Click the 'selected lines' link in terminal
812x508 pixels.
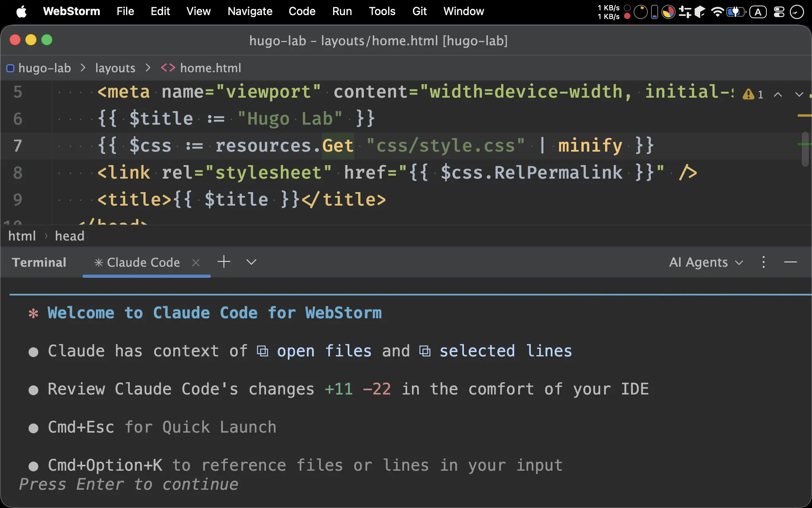point(506,351)
